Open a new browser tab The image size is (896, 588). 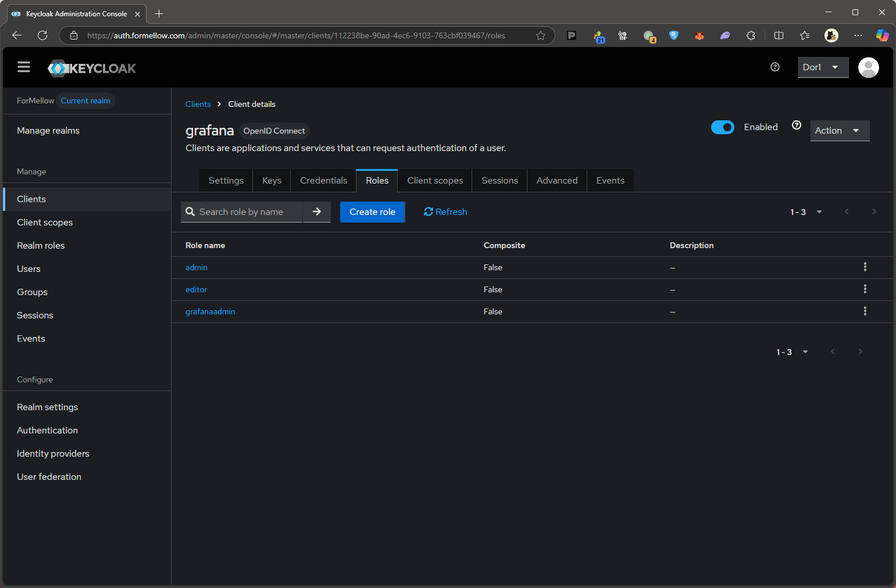pyautogui.click(x=159, y=13)
